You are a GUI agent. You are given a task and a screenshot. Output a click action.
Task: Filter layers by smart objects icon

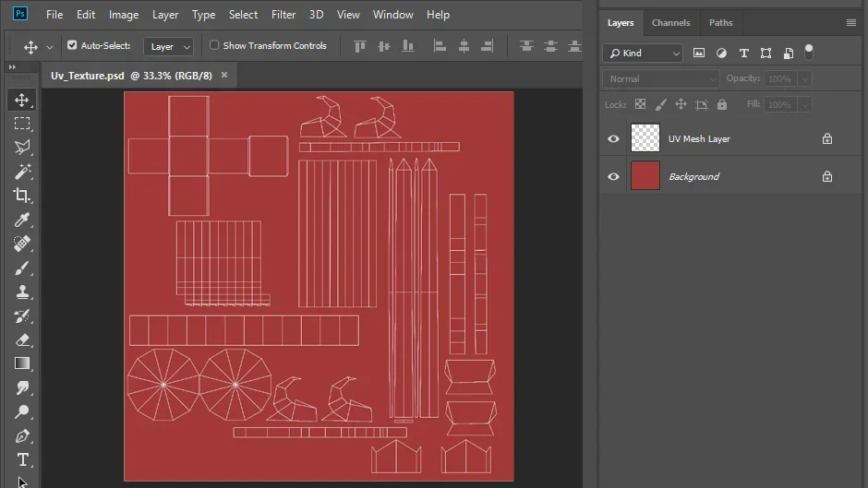[789, 54]
